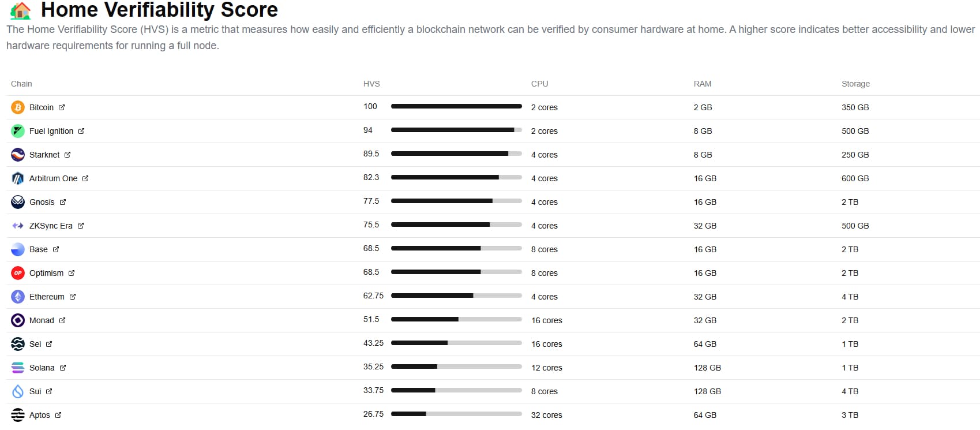Image resolution: width=980 pixels, height=430 pixels.
Task: Click the Bitcoin chain logo icon
Action: click(x=18, y=107)
